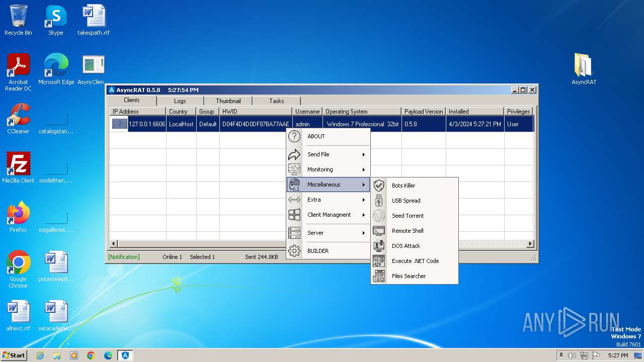Choose DOS Attack from the submenu
Image resolution: width=644 pixels, height=362 pixels.
[x=415, y=246]
